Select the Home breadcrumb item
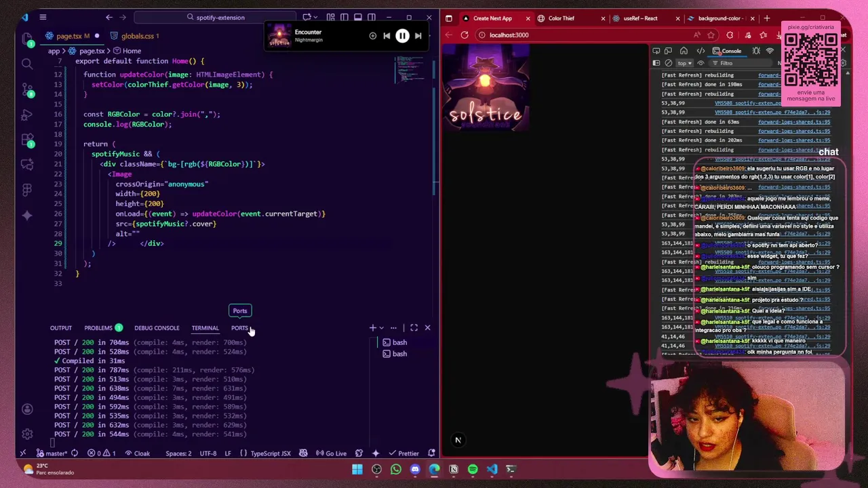The width and height of the screenshot is (868, 488). tap(127, 51)
